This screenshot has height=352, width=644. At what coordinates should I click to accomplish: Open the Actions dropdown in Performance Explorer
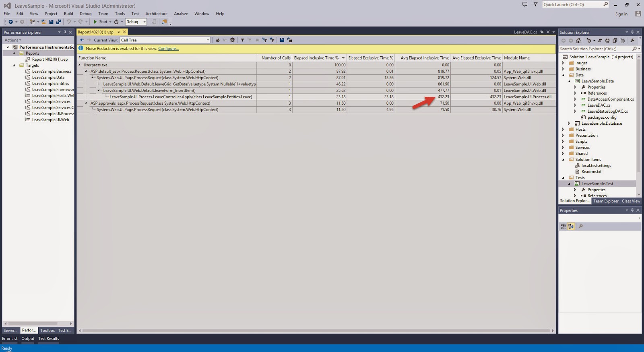13,40
